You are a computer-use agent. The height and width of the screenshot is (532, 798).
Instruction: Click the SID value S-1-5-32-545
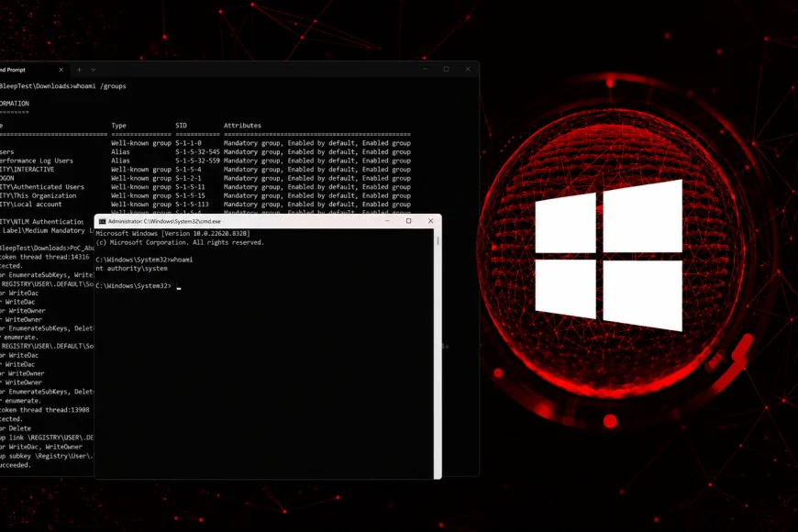click(x=197, y=151)
